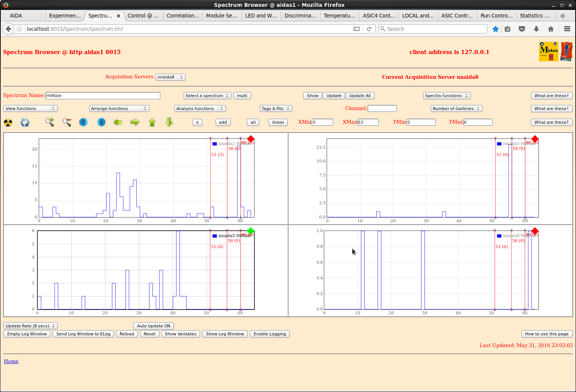This screenshot has height=392, width=576.
Task: Toggle the linear scale button
Action: click(278, 122)
